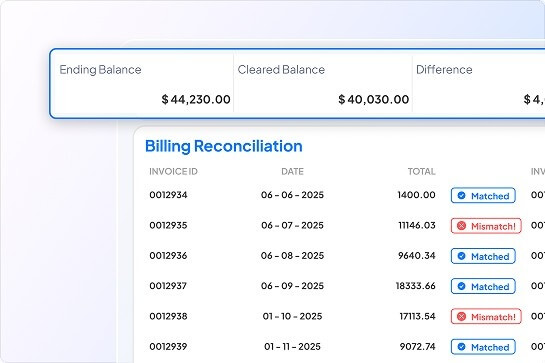Select the TOTAL column header

421,171
